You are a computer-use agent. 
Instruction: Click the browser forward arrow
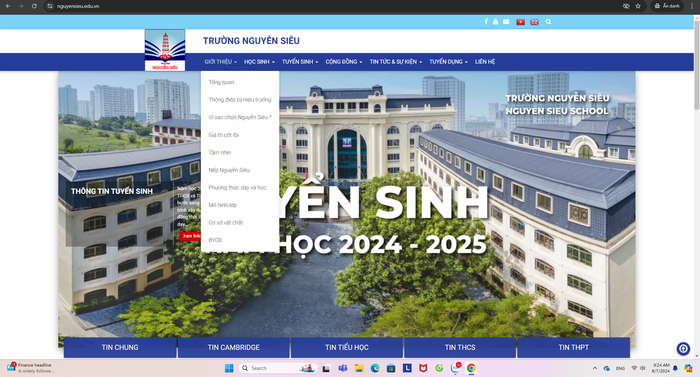21,6
